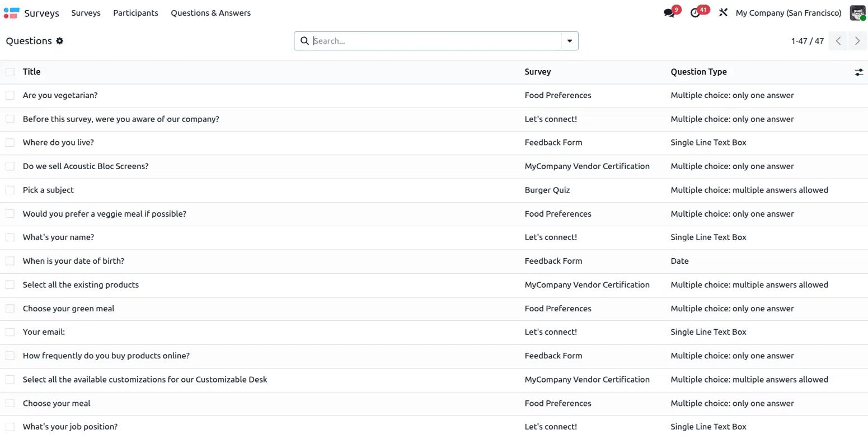The height and width of the screenshot is (439, 868).
Task: Check the 'What's your name?' row checkbox
Action: coord(10,237)
